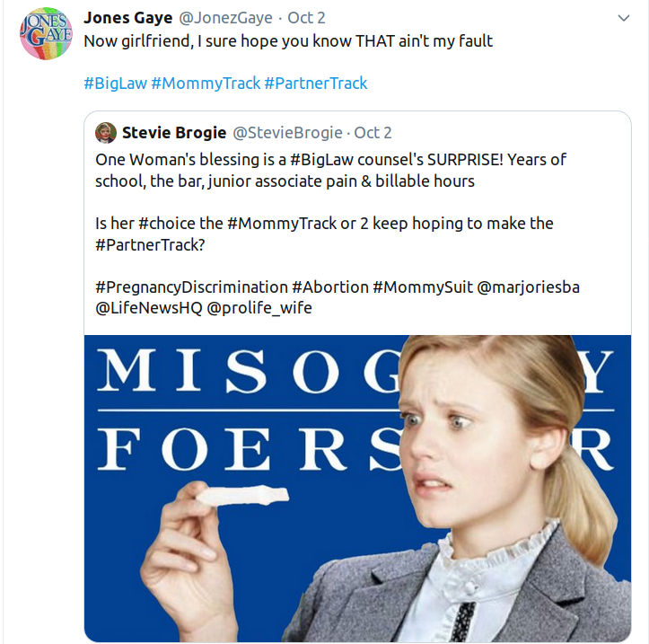Open the Oct 2 timestamp beside @JonezGaye
Screen dimensions: 649x644
pos(306,18)
